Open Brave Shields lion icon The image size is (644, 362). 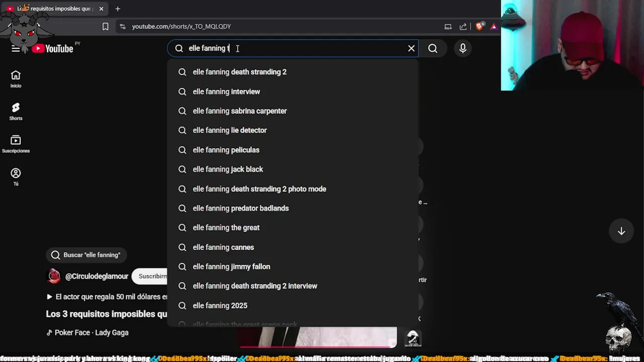point(479,27)
